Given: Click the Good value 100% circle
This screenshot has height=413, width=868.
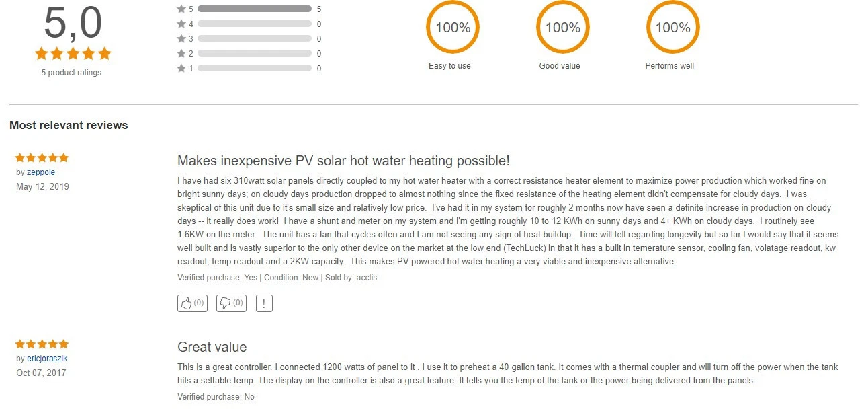Looking at the screenshot, I should click(x=562, y=28).
